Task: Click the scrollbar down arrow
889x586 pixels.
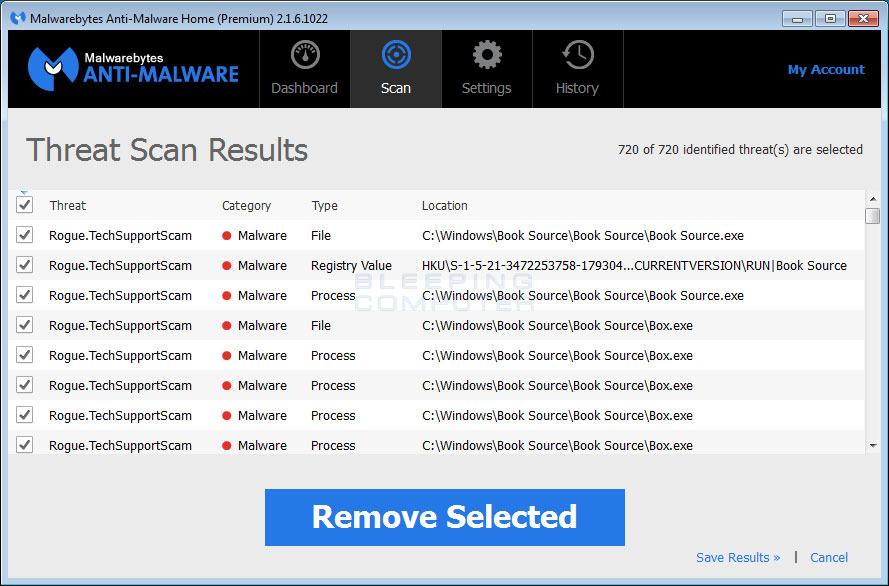Action: coord(873,446)
